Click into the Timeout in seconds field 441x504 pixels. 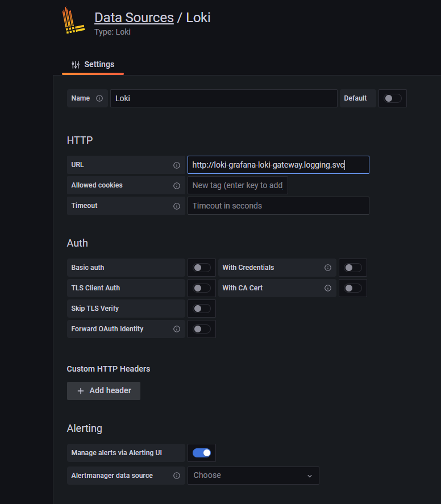click(278, 206)
